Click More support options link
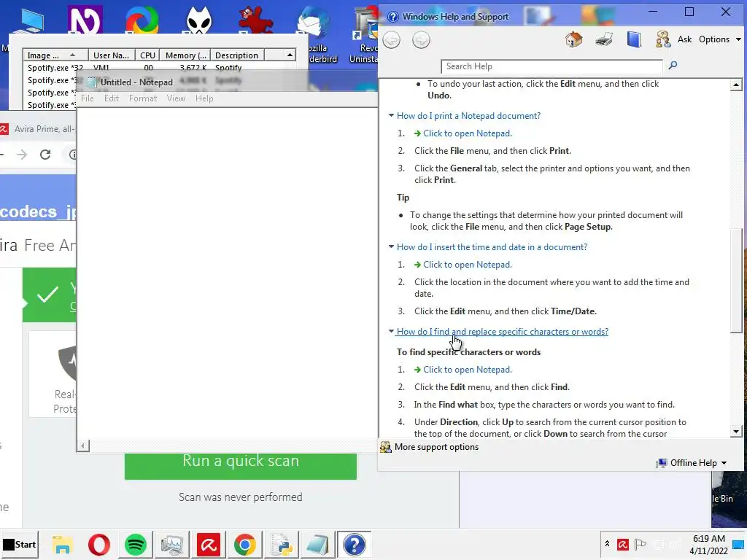747x560 pixels. 436,447
